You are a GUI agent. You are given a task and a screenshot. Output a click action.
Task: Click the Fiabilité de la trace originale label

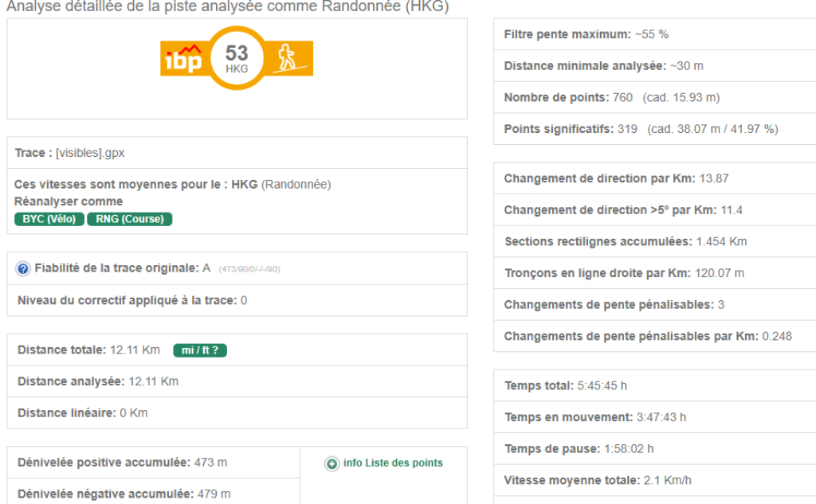(116, 268)
